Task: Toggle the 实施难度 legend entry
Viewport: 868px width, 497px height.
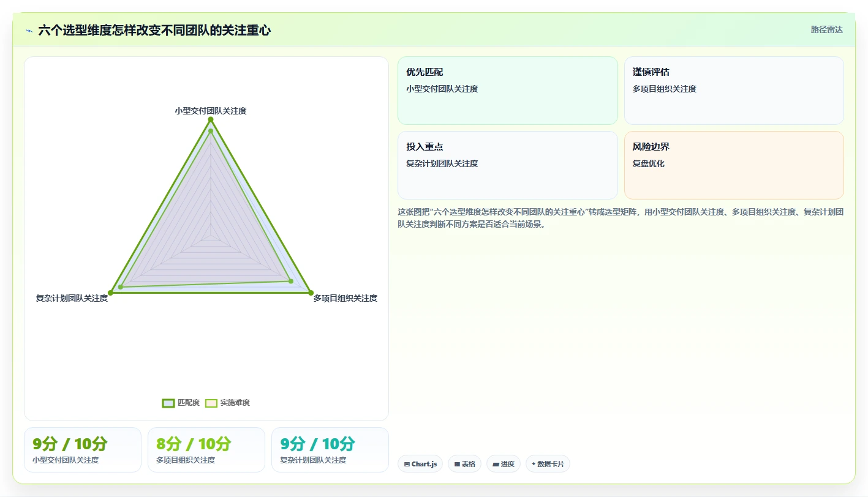Action: tap(227, 403)
